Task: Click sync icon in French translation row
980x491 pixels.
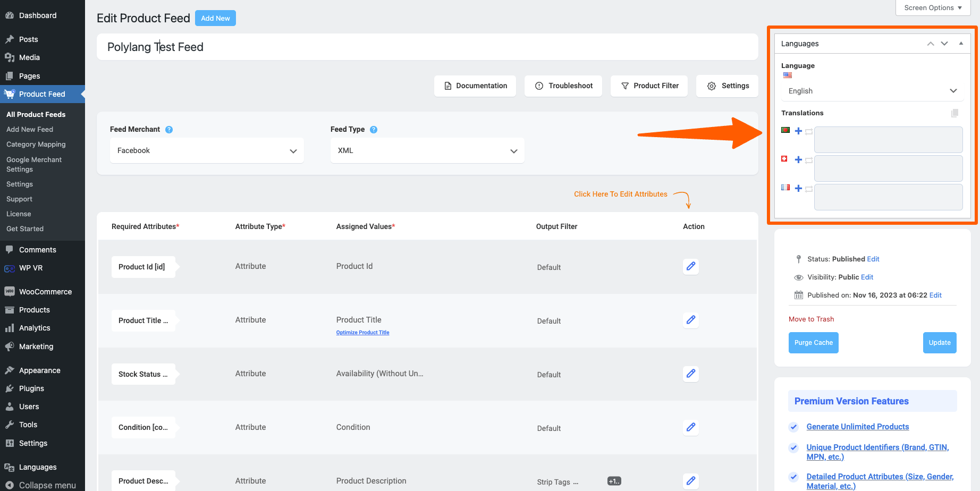Action: click(x=809, y=189)
